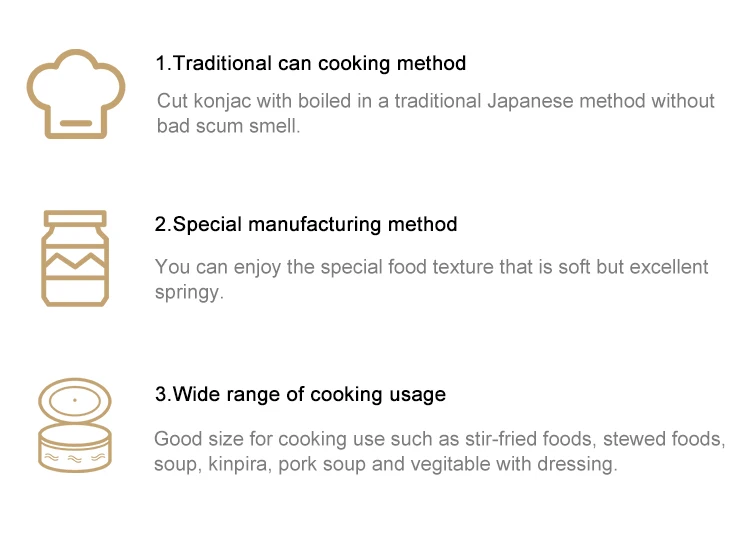Image resolution: width=750 pixels, height=546 pixels.
Task: Click the round lid of the tin can
Action: click(x=75, y=402)
